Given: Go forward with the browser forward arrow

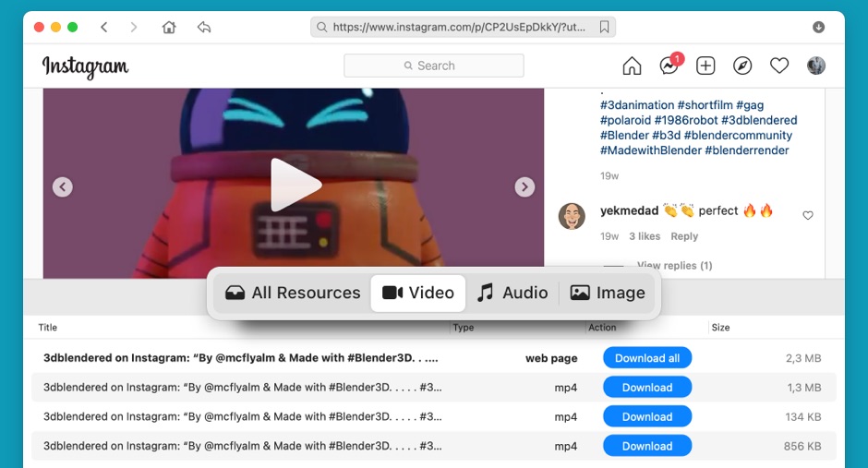Looking at the screenshot, I should coord(133,27).
